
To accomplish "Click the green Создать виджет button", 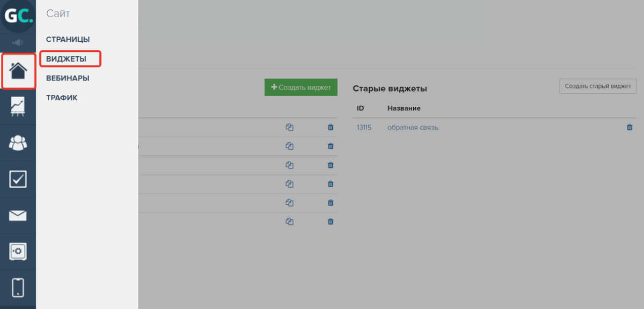I will tap(301, 87).
